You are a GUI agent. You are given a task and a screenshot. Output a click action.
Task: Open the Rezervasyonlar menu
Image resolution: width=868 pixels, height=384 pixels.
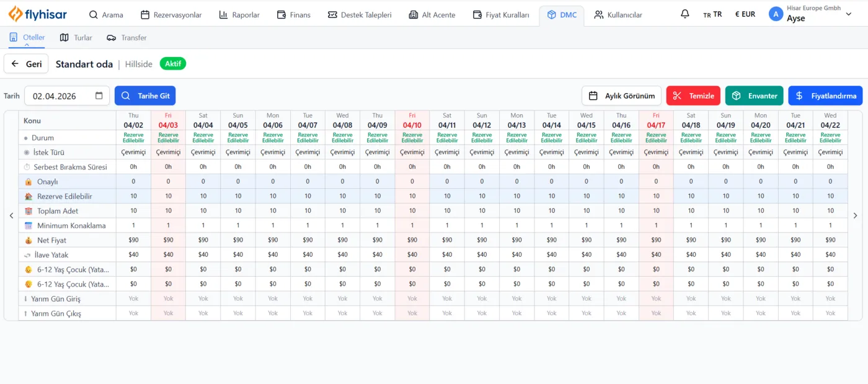point(171,15)
